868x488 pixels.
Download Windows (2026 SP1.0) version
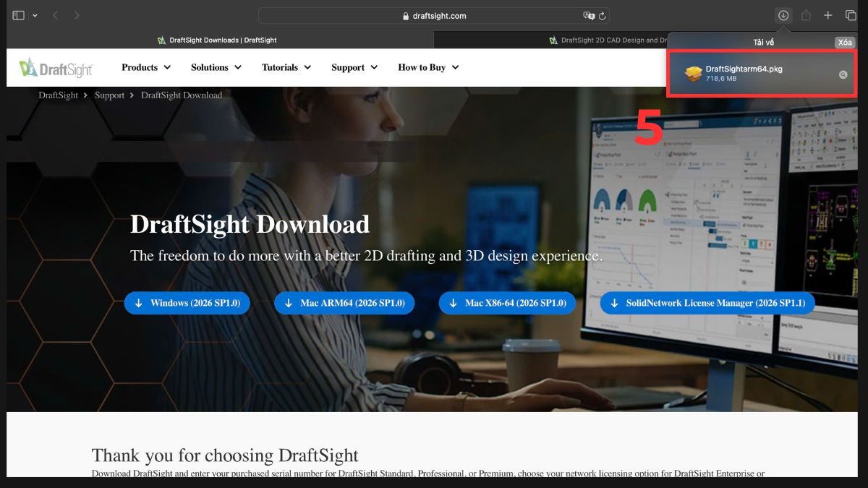(187, 303)
